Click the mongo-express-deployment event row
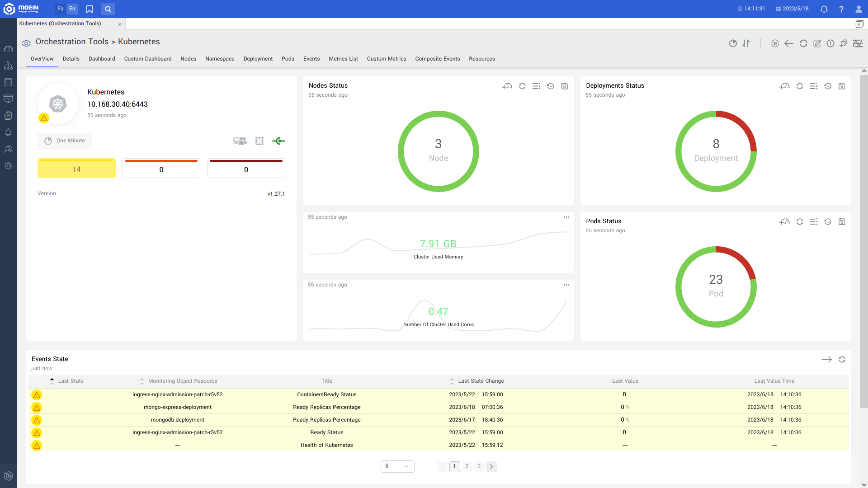The width and height of the screenshot is (868, 488). pyautogui.click(x=439, y=407)
